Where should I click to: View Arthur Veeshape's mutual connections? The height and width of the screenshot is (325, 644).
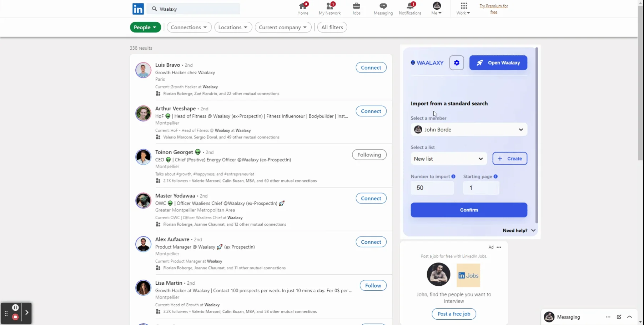[221, 137]
